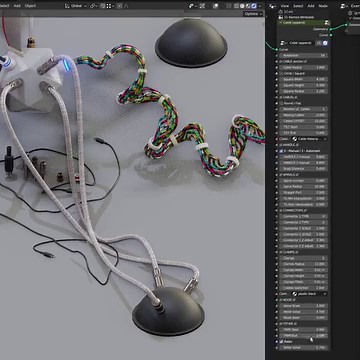
Task: Adjust the Spiral Radius slider field
Action: [x=303, y=186]
